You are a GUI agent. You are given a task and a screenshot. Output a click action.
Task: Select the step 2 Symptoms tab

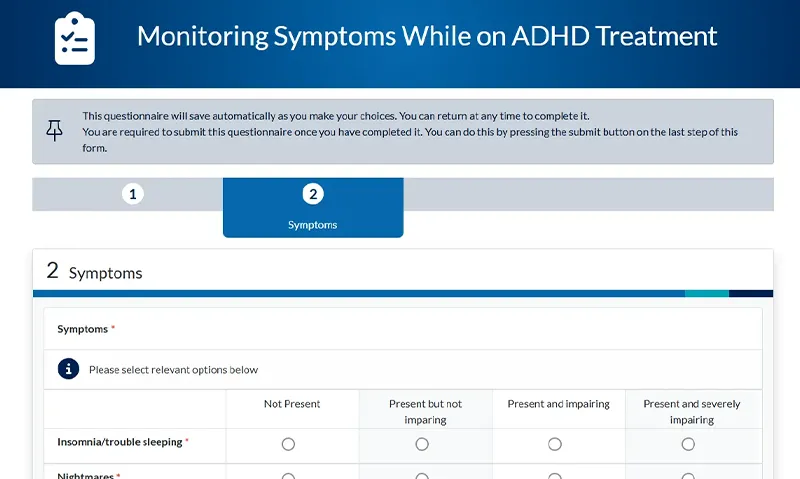pyautogui.click(x=313, y=207)
